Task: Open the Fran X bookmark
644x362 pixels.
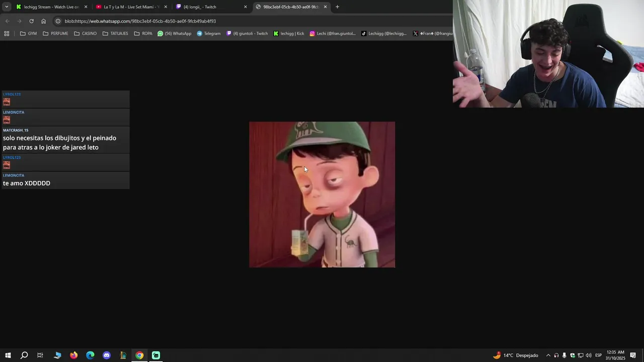Action: point(432,34)
